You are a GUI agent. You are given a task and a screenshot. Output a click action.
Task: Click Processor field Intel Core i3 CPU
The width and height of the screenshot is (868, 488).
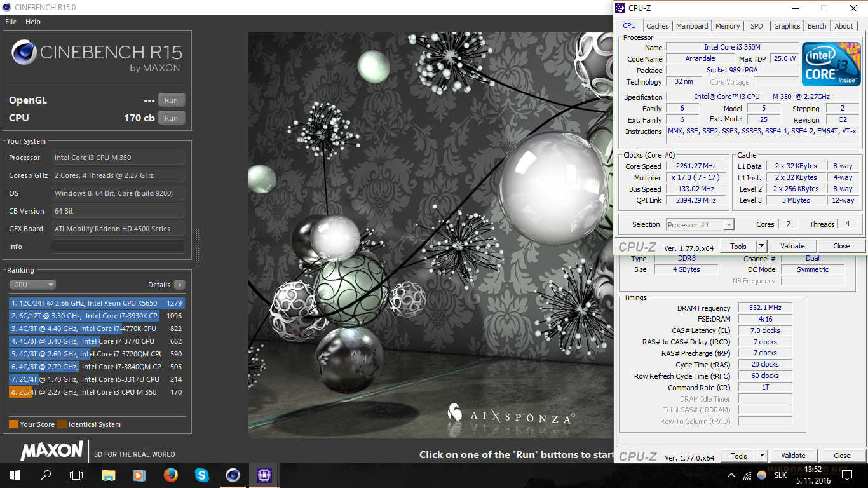tap(118, 158)
